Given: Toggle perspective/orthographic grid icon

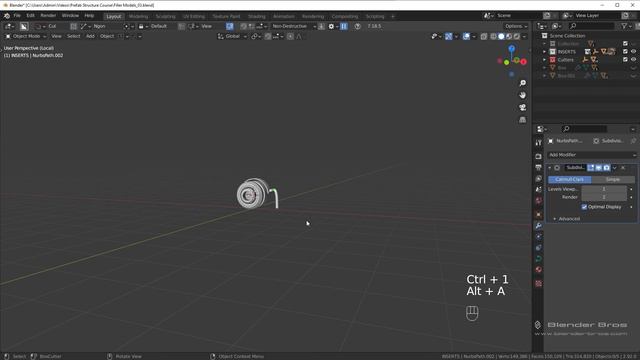Looking at the screenshot, I should pos(522,120).
